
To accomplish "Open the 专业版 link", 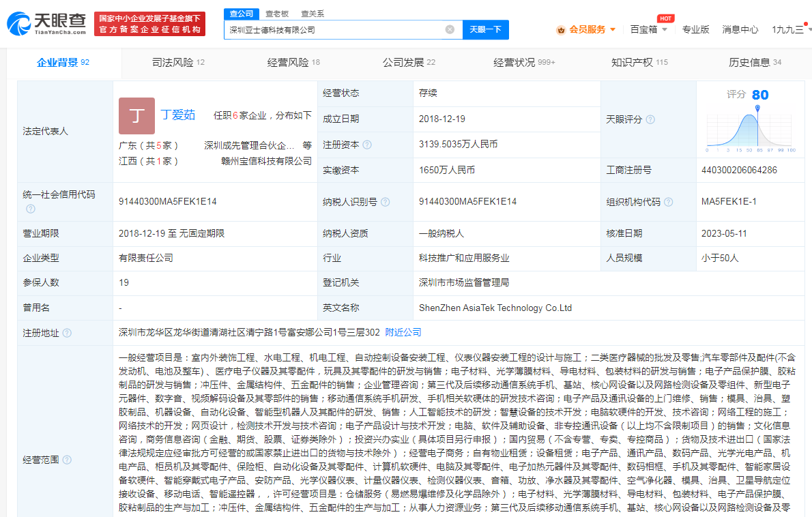I will pyautogui.click(x=695, y=29).
